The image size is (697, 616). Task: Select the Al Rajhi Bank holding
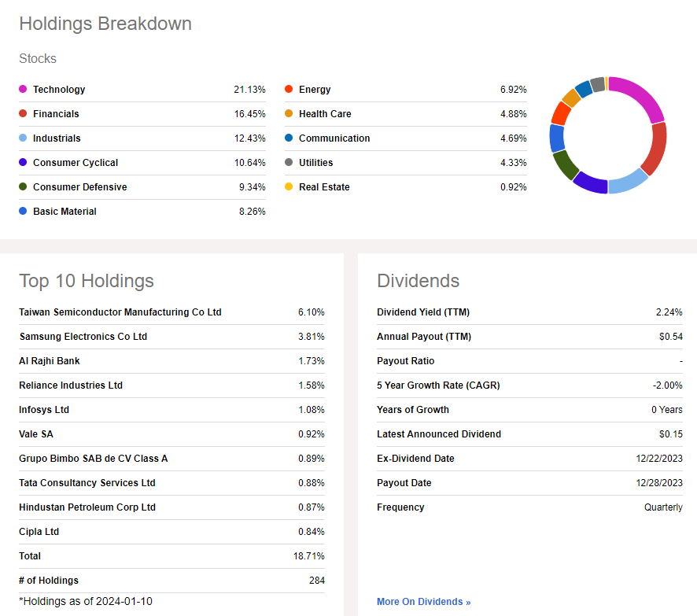tap(50, 361)
